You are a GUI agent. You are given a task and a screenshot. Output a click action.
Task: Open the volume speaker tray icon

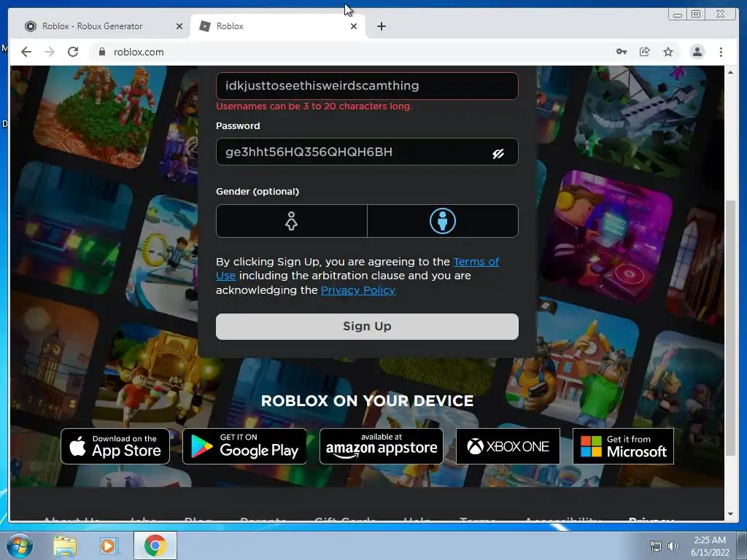pos(673,546)
